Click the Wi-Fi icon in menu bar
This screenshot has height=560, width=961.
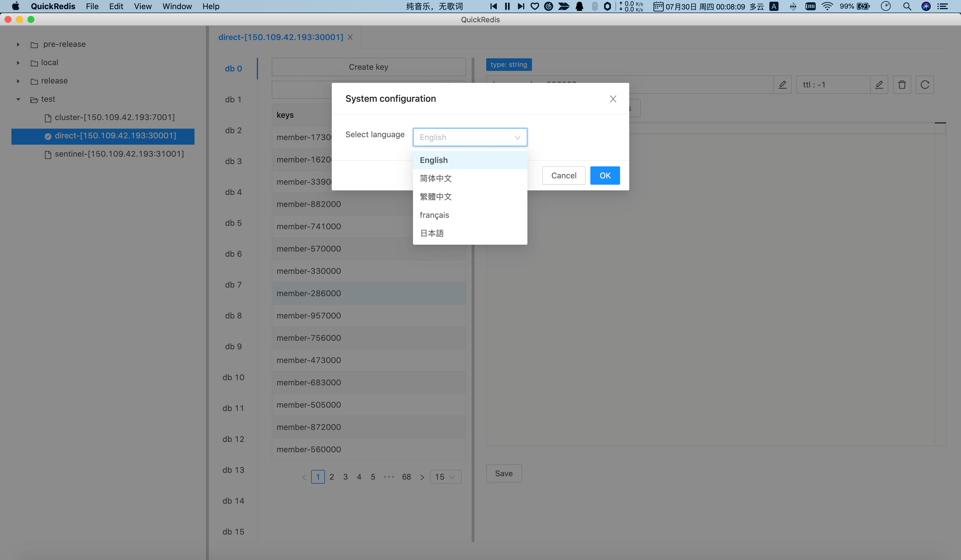click(x=827, y=7)
